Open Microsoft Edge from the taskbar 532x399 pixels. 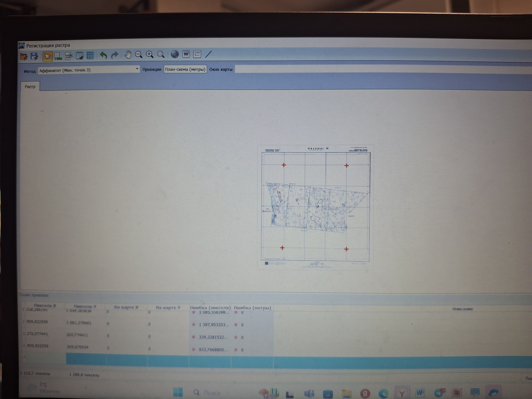(383, 393)
